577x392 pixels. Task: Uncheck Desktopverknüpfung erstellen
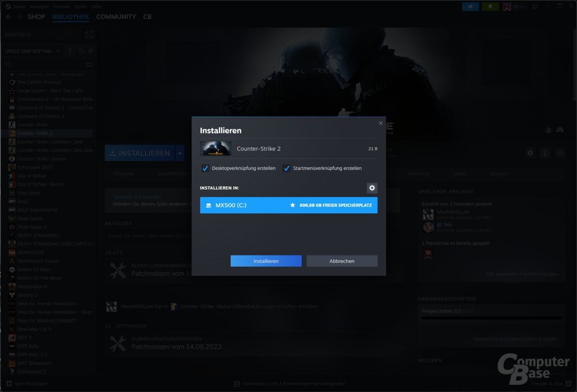click(205, 168)
